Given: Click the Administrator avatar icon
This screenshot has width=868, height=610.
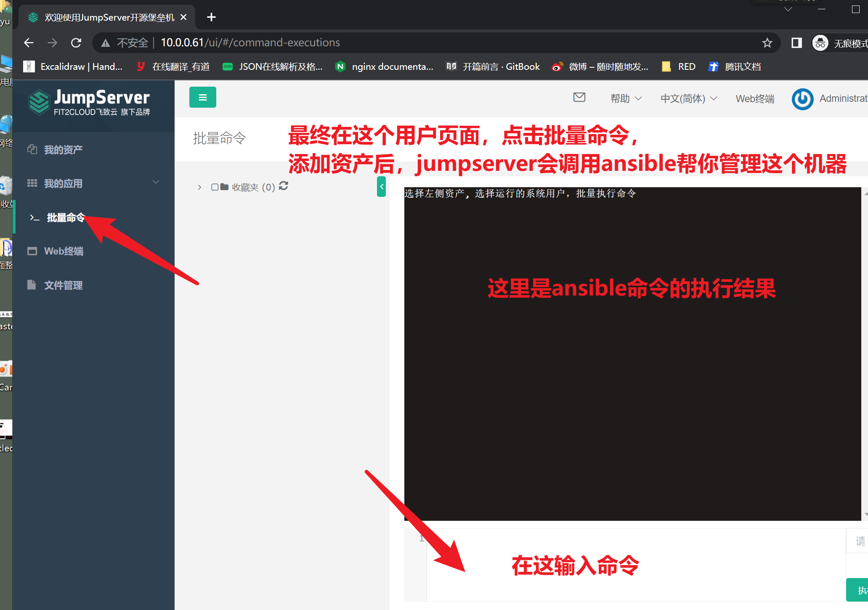Looking at the screenshot, I should tap(802, 99).
